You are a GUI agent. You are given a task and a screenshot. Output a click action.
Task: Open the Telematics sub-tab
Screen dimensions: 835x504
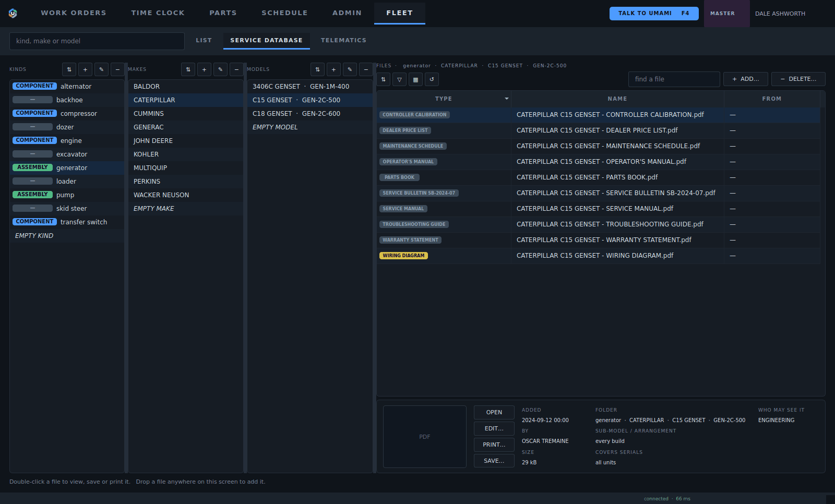tap(343, 40)
